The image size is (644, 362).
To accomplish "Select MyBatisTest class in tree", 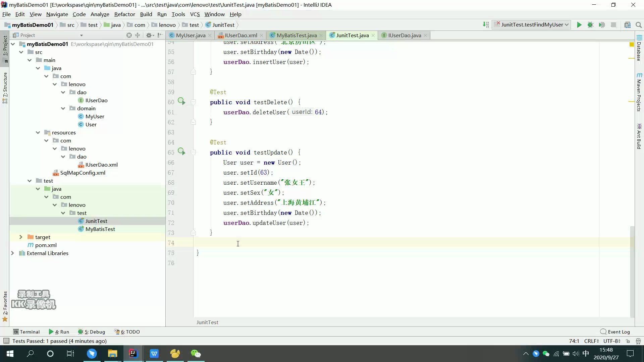I will point(97,229).
